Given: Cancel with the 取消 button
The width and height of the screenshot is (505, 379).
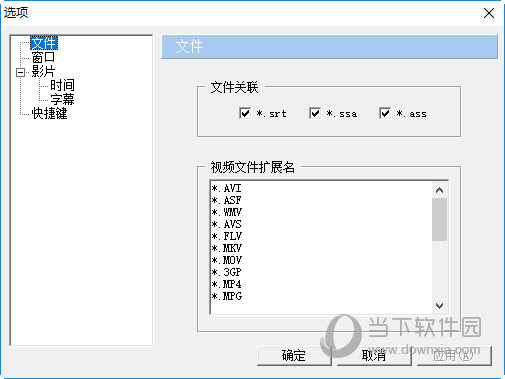Looking at the screenshot, I should [374, 356].
